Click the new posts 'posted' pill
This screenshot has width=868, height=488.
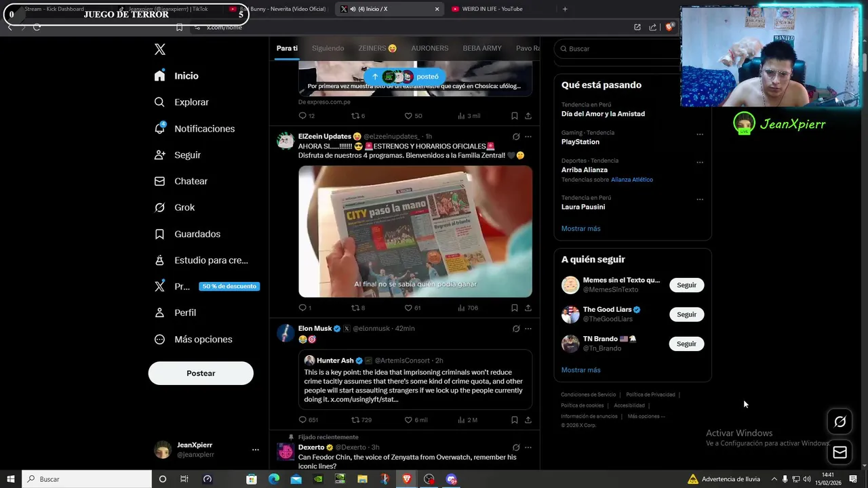405,77
